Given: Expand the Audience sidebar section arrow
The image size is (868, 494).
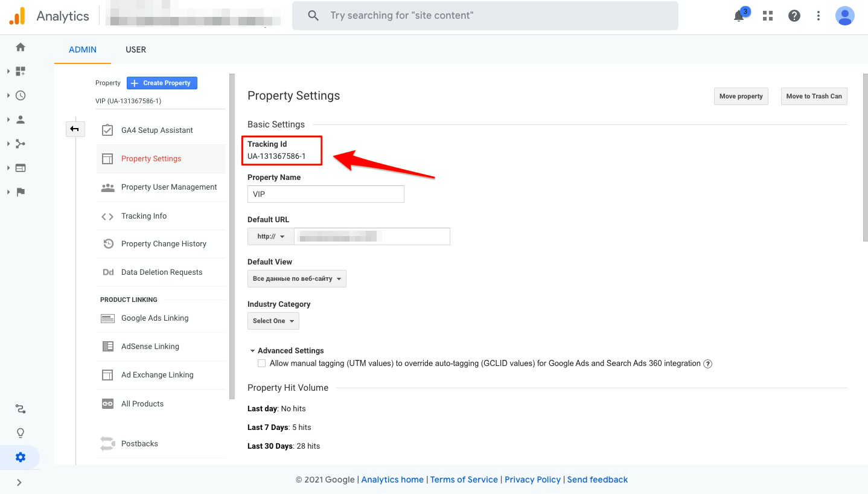Looking at the screenshot, I should click(x=8, y=120).
